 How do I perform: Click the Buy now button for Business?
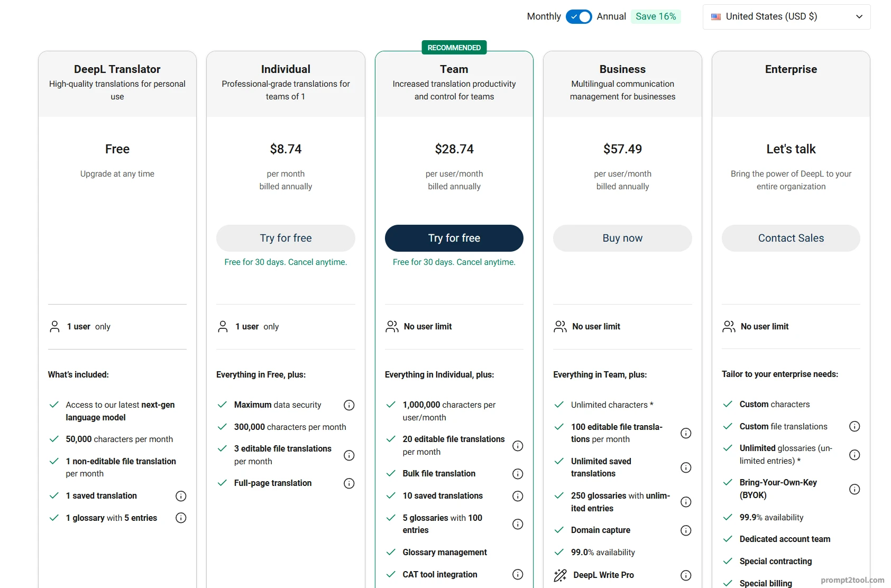(622, 238)
